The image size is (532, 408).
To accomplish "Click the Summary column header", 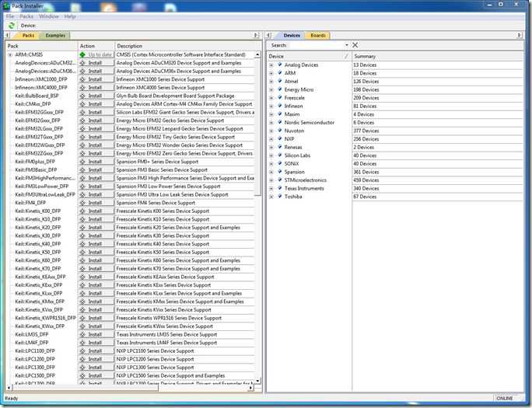I will [x=438, y=56].
